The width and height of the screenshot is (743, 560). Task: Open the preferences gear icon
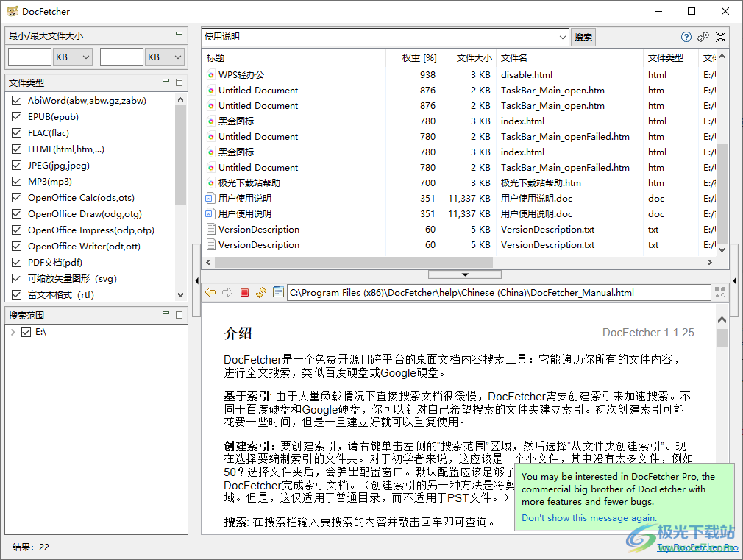704,36
